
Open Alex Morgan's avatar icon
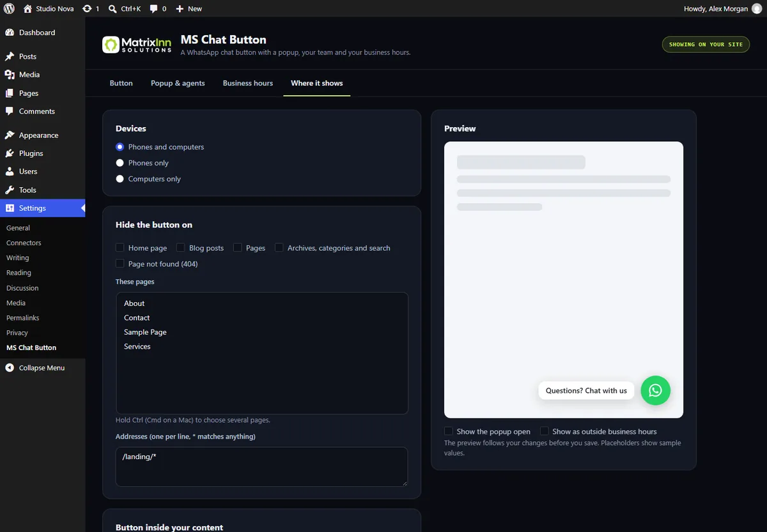coord(757,9)
